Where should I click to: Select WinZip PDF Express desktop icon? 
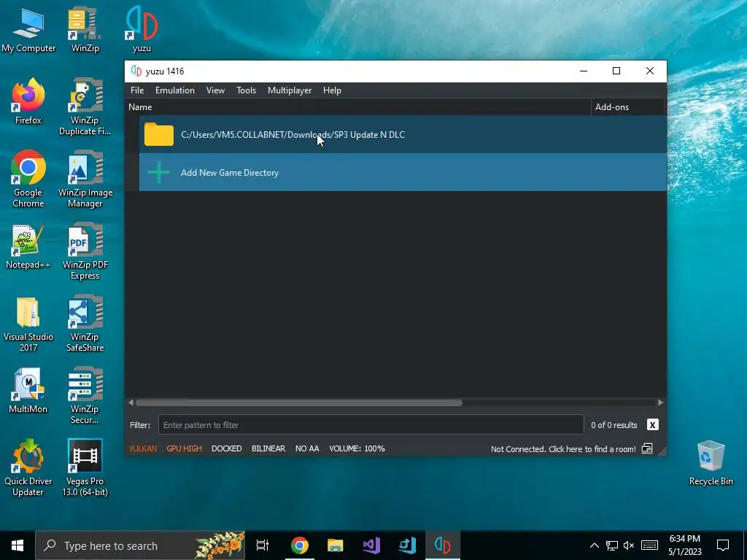[85, 252]
